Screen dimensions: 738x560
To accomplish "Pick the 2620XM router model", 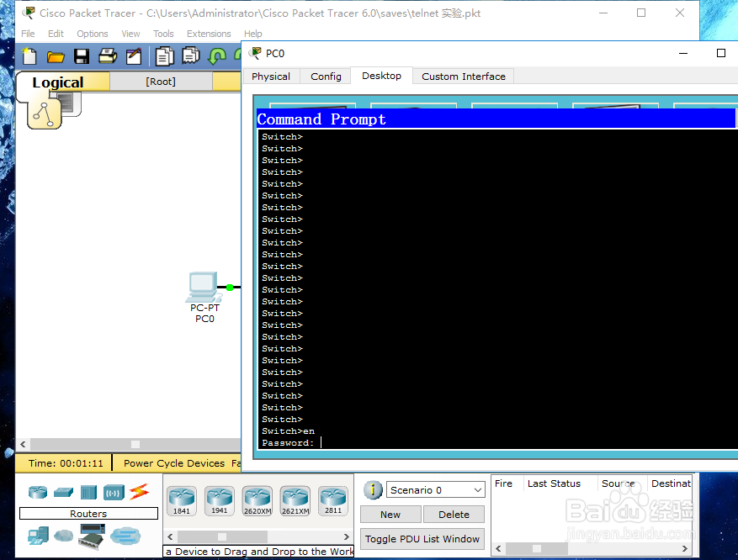I will [258, 501].
